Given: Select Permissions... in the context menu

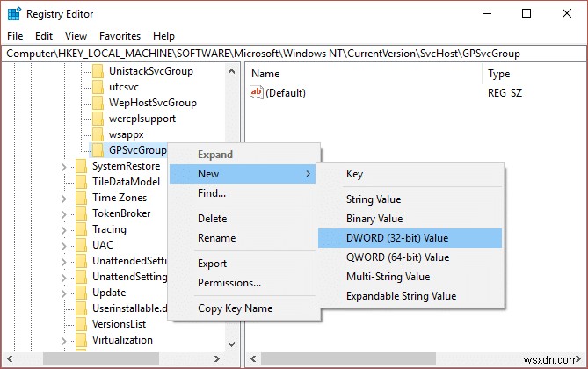Looking at the screenshot, I should pyautogui.click(x=229, y=283).
